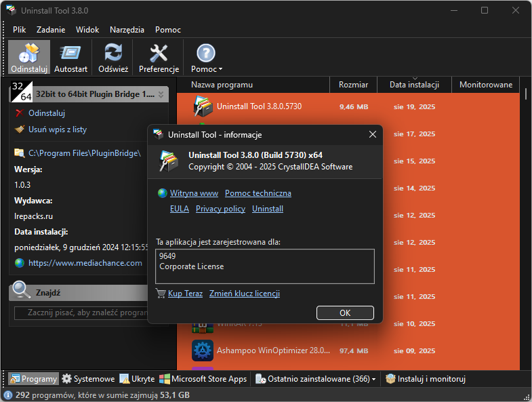Click the red X Odinstaluj icon
The height and width of the screenshot is (402, 532).
pyautogui.click(x=20, y=113)
